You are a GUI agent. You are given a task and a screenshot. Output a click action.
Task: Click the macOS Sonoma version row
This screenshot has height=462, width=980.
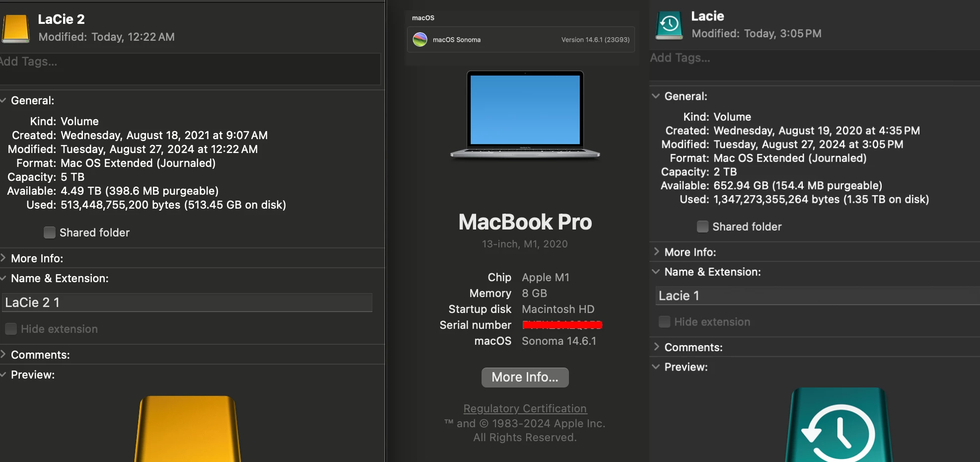[x=521, y=40]
